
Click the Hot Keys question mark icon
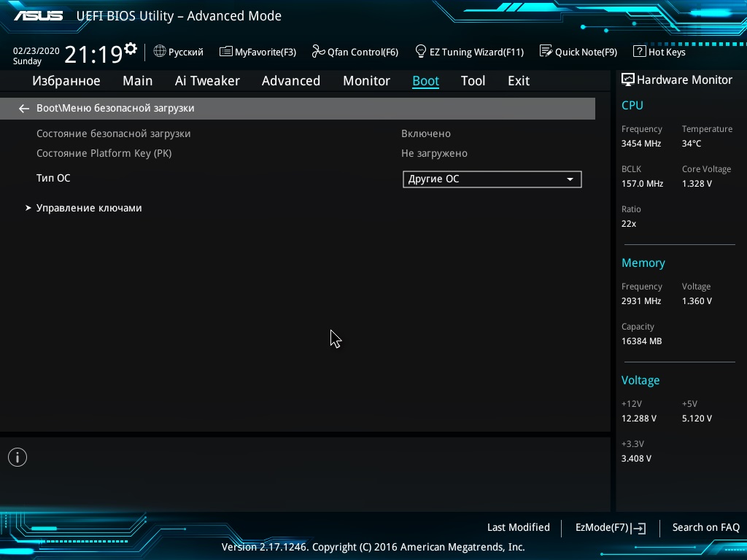click(x=639, y=51)
